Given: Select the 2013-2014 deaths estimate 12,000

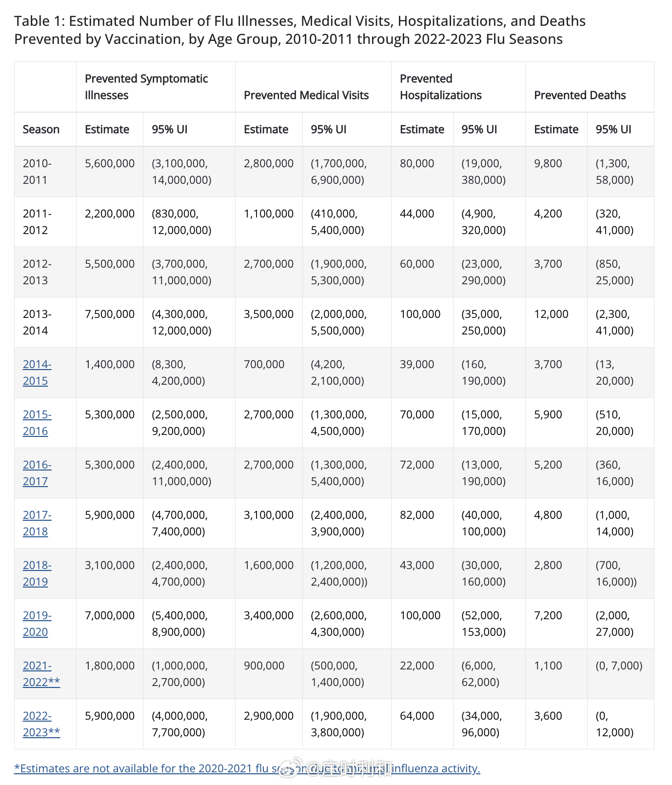Looking at the screenshot, I should tap(551, 314).
